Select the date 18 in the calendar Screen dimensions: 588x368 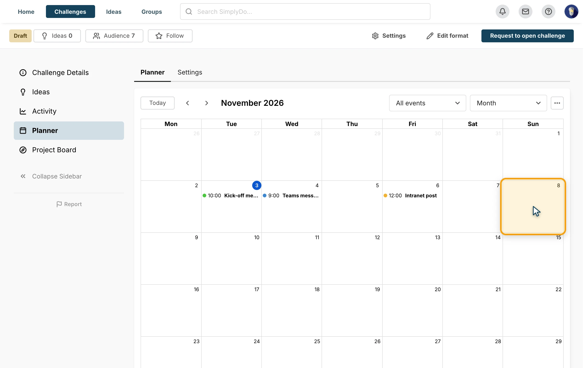317,289
